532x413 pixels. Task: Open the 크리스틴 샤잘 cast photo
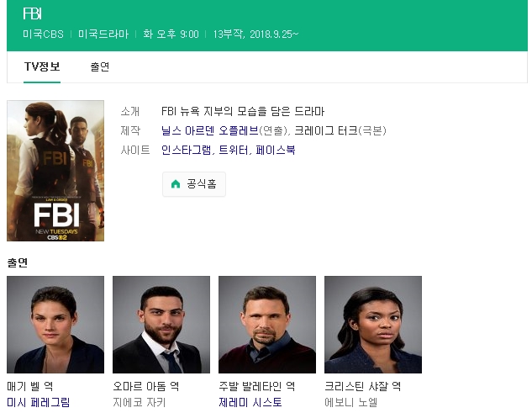373,325
